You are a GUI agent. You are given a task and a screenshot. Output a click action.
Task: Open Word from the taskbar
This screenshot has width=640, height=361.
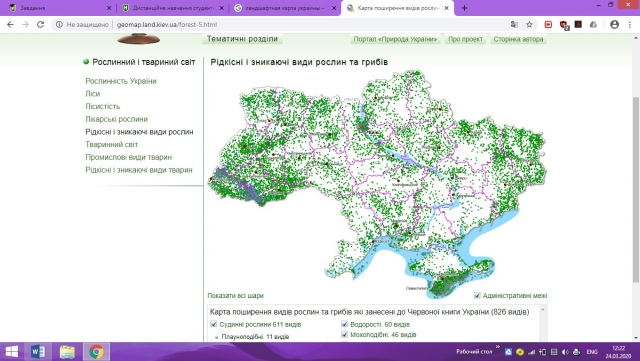pyautogui.click(x=38, y=352)
